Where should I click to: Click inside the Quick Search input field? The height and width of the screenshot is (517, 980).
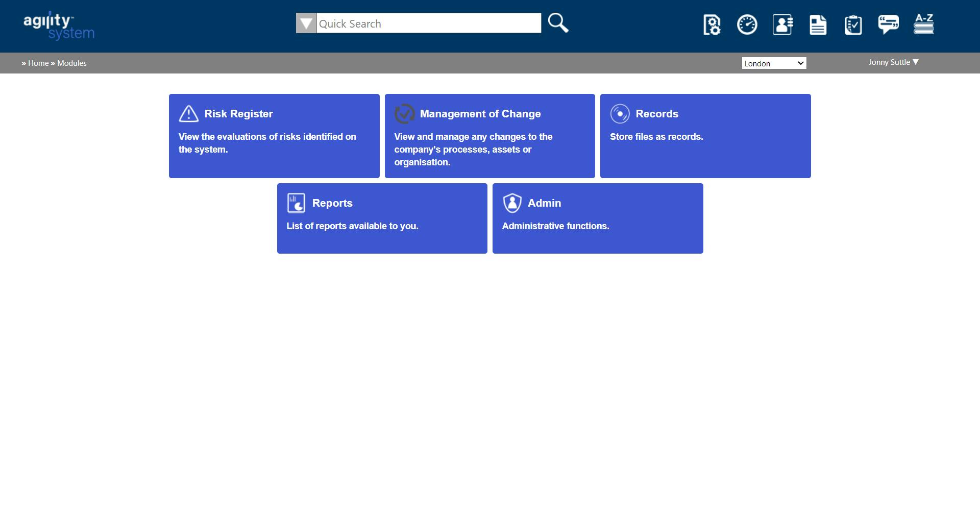[429, 22]
